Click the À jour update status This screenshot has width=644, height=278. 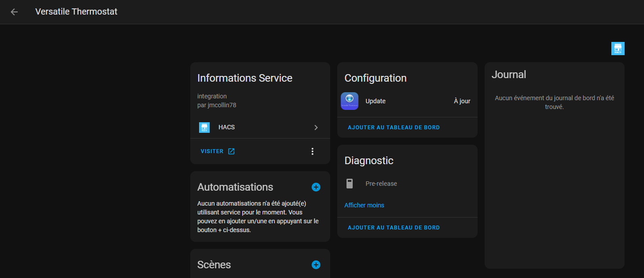(x=462, y=101)
